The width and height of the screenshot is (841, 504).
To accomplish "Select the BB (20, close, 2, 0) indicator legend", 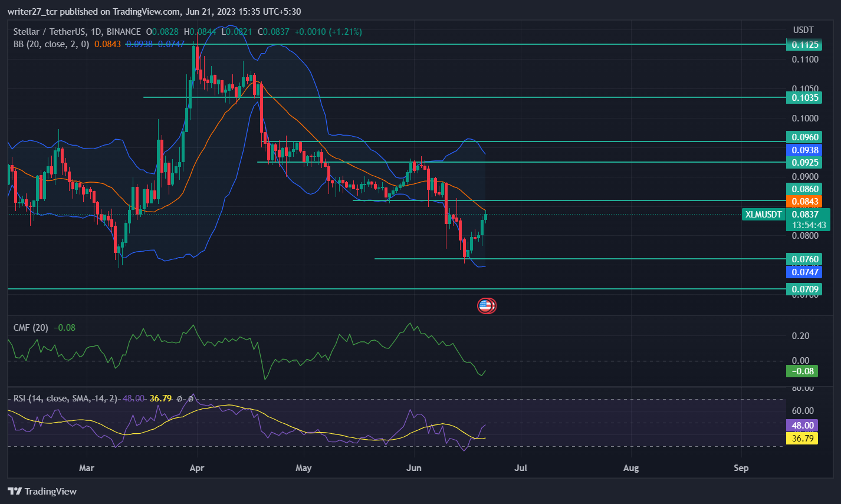I will pos(51,44).
